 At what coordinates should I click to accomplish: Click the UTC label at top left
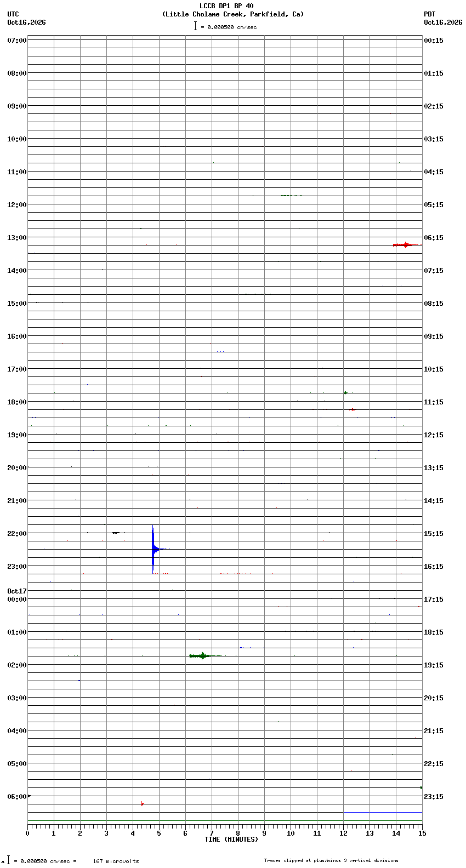click(13, 14)
